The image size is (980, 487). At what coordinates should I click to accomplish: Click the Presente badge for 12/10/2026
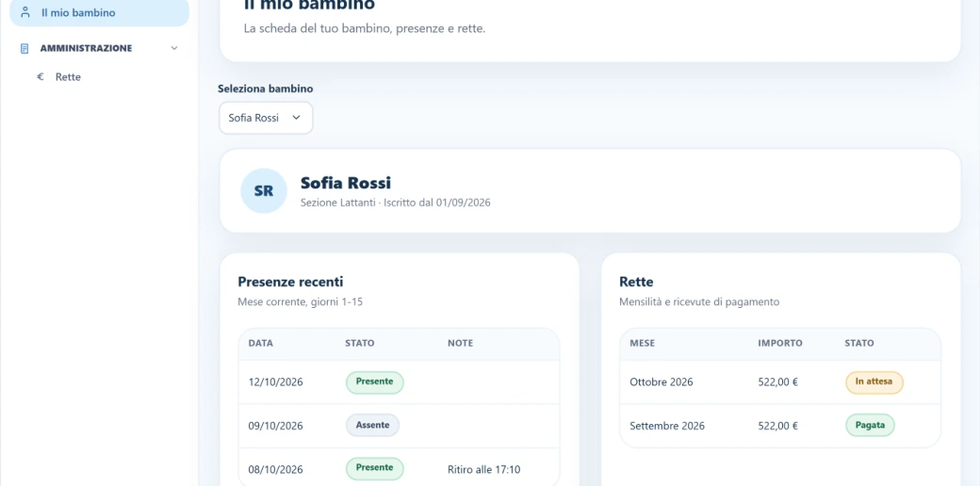coord(375,382)
